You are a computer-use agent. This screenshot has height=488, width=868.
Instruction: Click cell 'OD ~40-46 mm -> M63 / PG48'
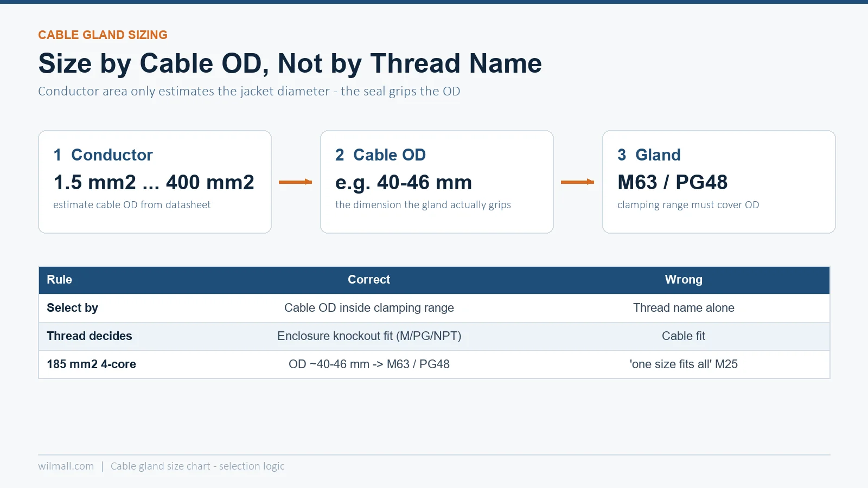coord(369,364)
